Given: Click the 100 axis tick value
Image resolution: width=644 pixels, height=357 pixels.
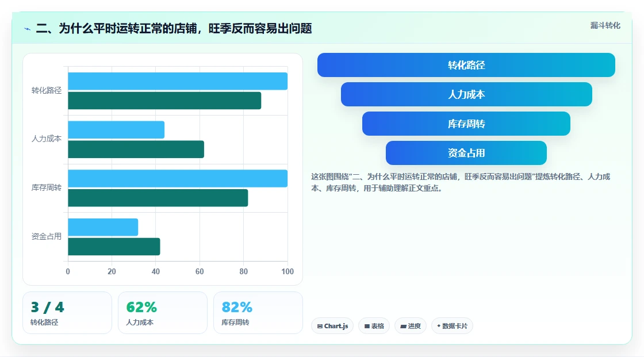Looking at the screenshot, I should point(287,271).
